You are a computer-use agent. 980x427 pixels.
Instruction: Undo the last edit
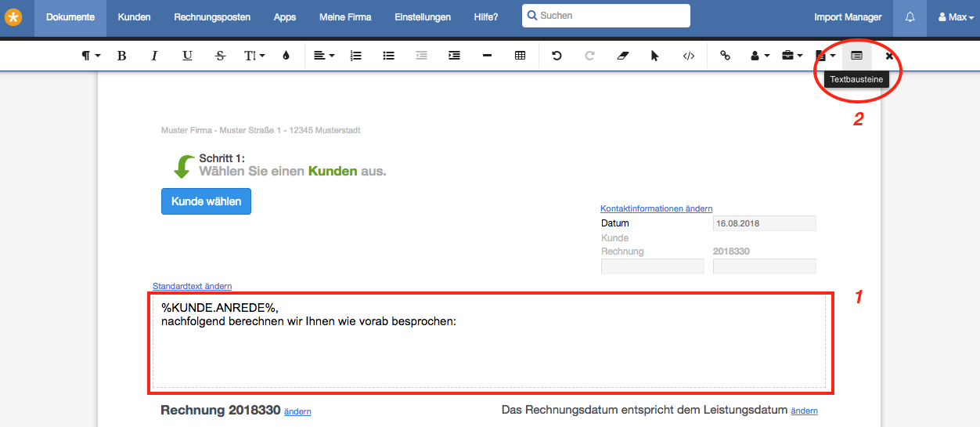click(557, 56)
